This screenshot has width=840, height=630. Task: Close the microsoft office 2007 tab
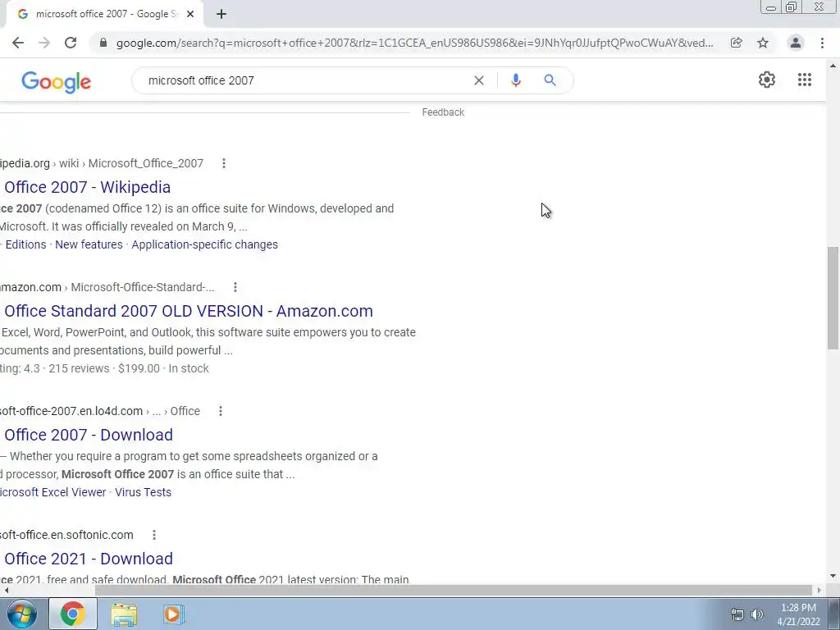point(190,14)
